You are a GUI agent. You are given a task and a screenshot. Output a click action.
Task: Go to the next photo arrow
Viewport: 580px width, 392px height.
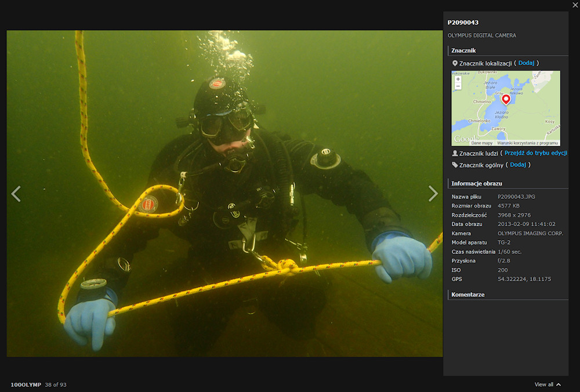(433, 194)
